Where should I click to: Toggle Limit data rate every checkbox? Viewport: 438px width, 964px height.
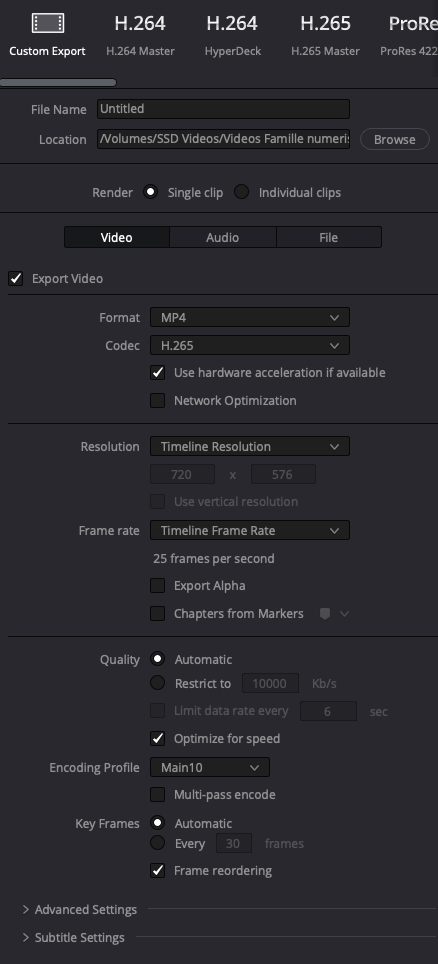(158, 711)
